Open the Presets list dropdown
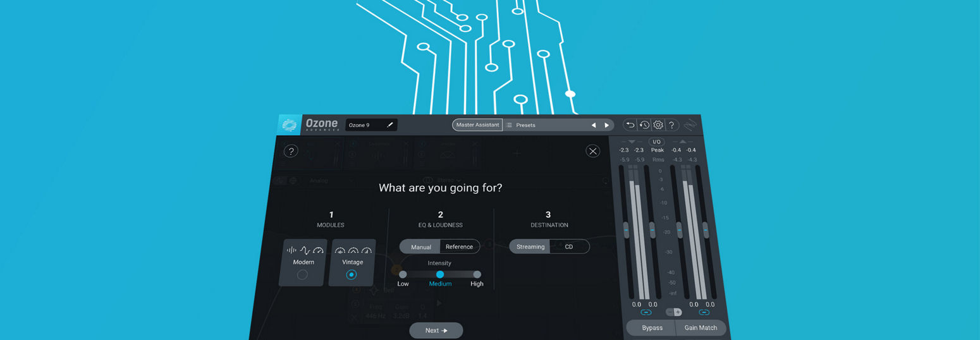980x340 pixels. [525, 125]
